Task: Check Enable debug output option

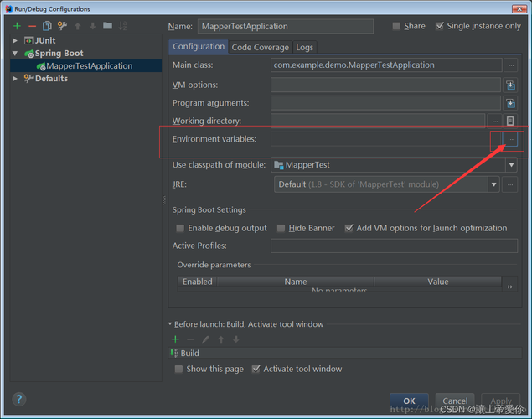Action: 180,228
